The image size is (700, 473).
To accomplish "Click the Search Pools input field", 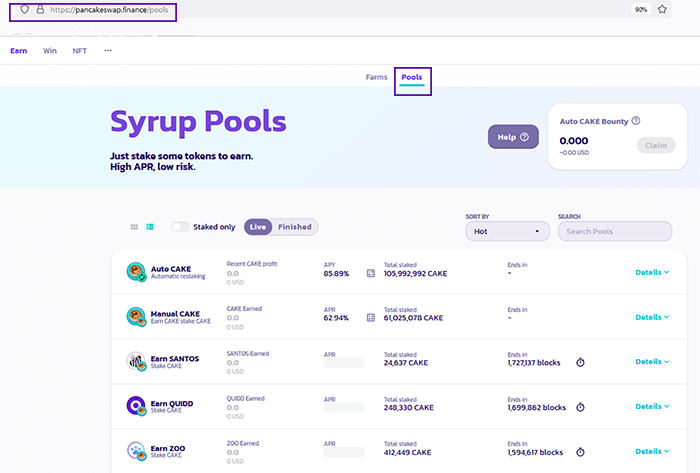I will pos(615,232).
